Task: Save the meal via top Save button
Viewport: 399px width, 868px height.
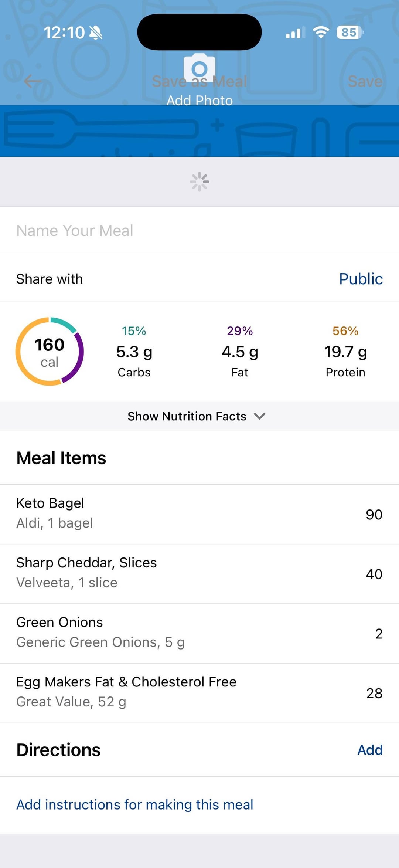Action: pos(365,81)
